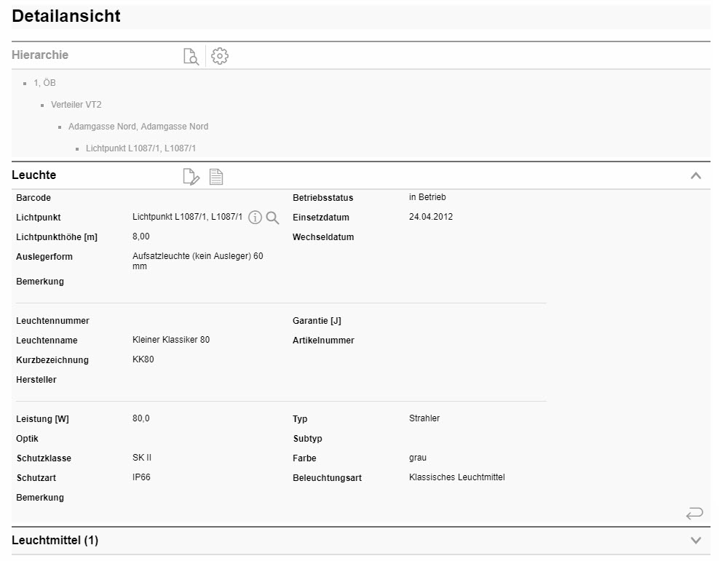This screenshot has height=561, width=728.
Task: Click the Lichtpunkt value in Leuchte details
Action: pyautogui.click(x=187, y=218)
